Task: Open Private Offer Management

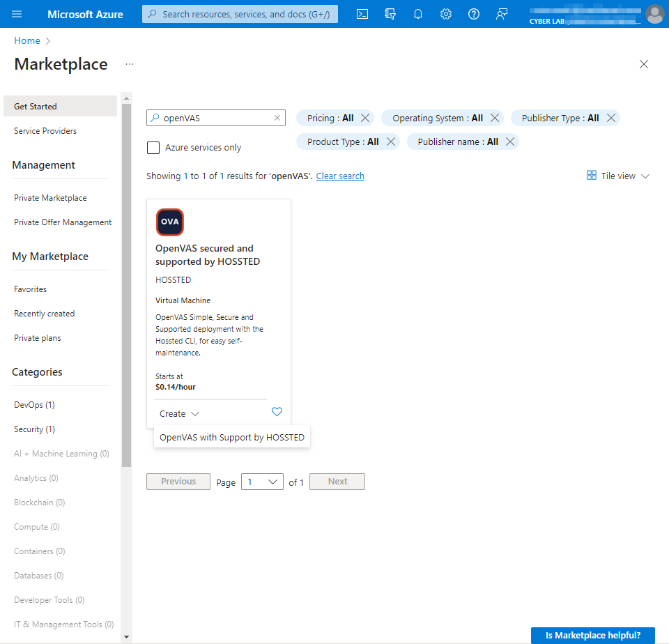Action: click(63, 222)
